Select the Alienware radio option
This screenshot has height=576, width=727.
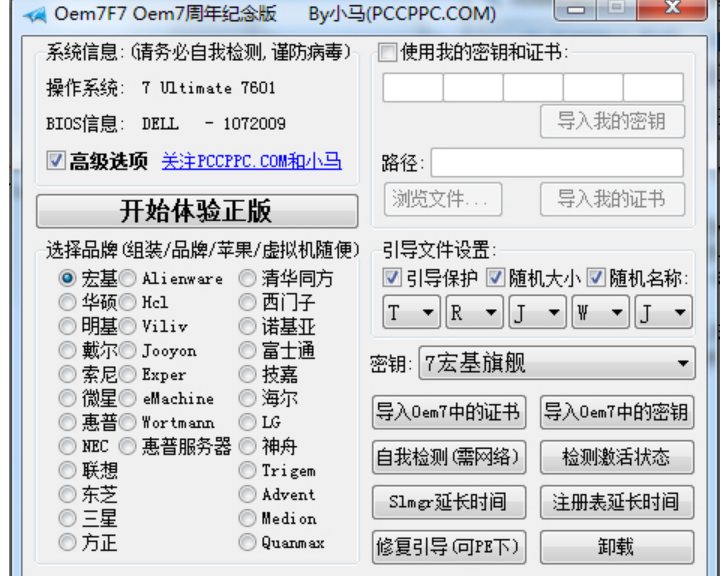pyautogui.click(x=128, y=278)
